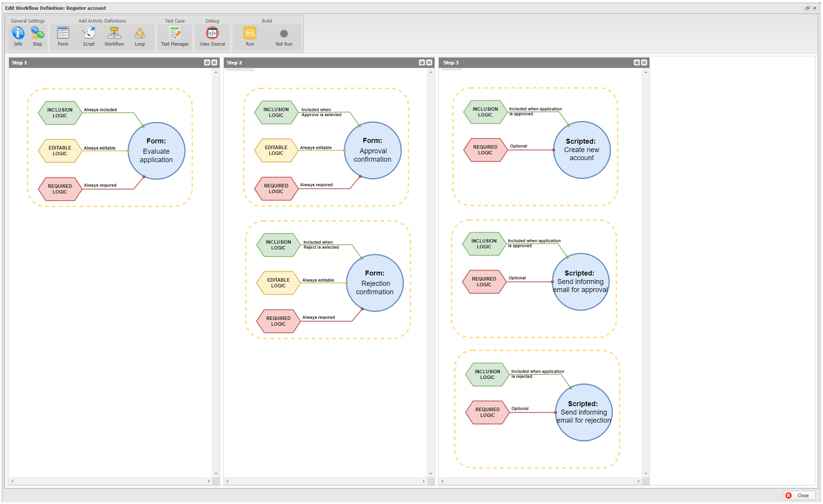This screenshot has height=504, width=823.
Task: Add a Workflow activity definition
Action: click(114, 36)
